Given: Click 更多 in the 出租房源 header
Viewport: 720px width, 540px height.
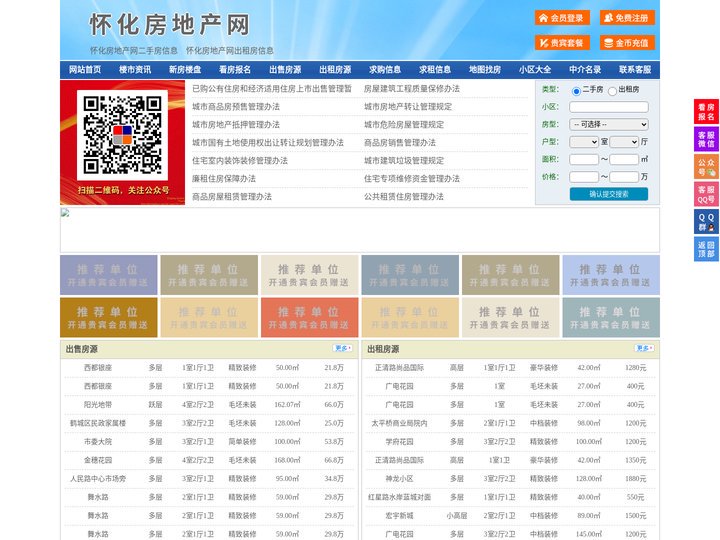Looking at the screenshot, I should click(x=644, y=349).
